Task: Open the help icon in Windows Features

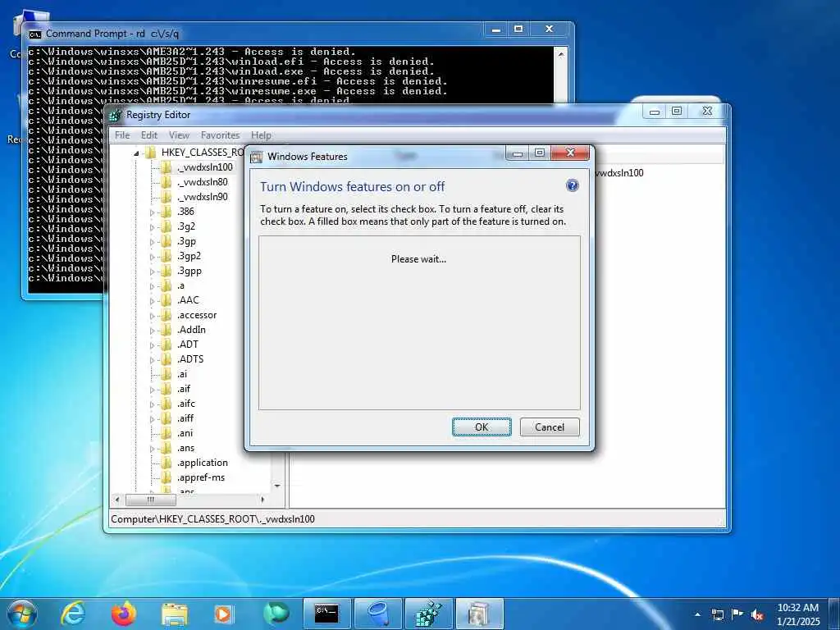Action: click(572, 186)
